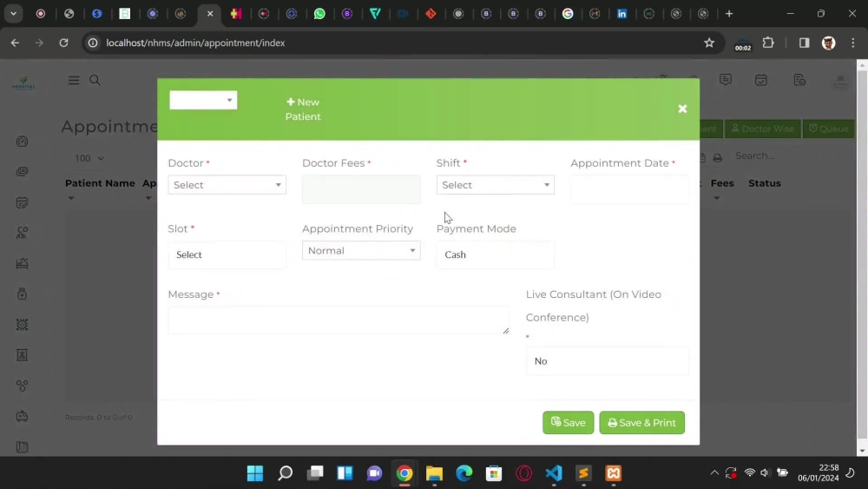Toggle the browser side panel icon
Viewport: 868px width, 489px height.
tap(804, 43)
